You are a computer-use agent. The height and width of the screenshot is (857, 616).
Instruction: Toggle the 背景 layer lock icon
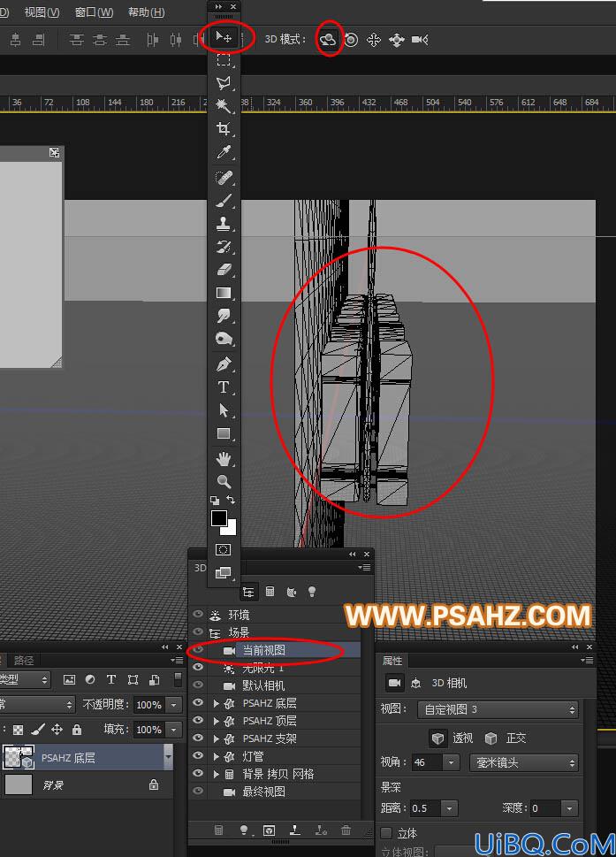154,784
